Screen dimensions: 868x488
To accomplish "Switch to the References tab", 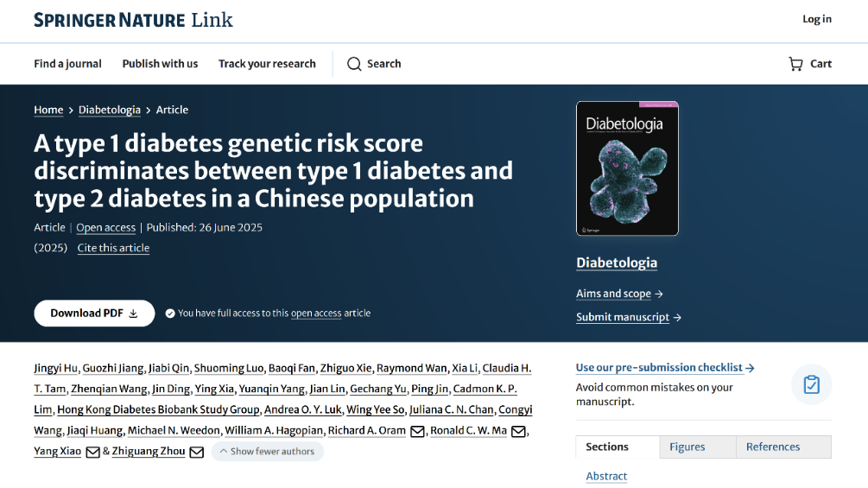I will click(773, 447).
